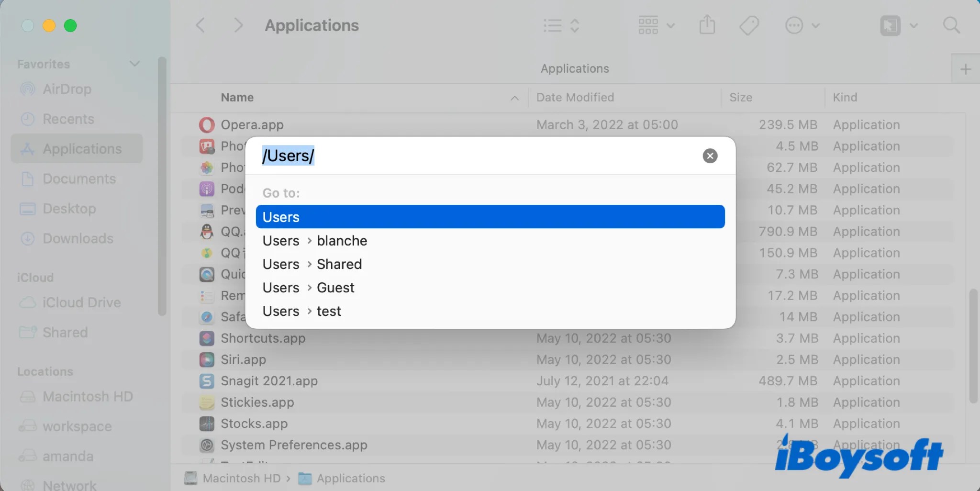This screenshot has width=980, height=491.
Task: Select the workspace volume in sidebar
Action: [x=77, y=426]
